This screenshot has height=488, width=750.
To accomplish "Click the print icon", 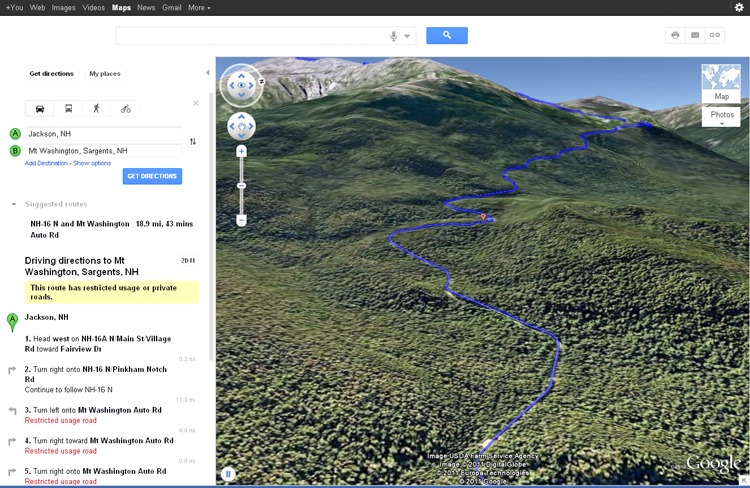I will pos(675,35).
